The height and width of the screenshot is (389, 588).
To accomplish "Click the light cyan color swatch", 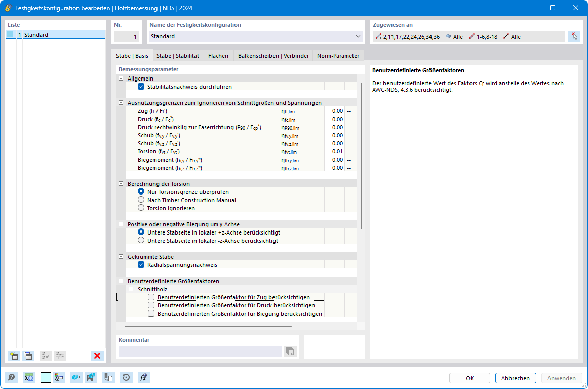I will point(46,377).
